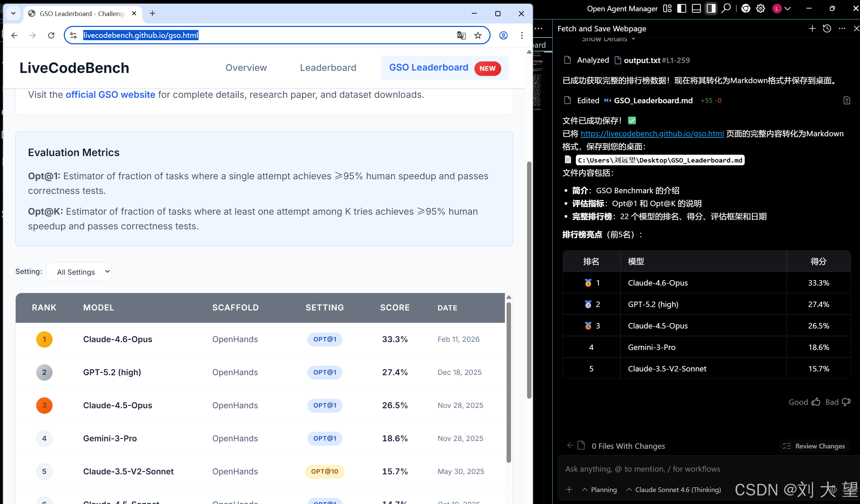Toggle the primary sidebar layout icon
The height and width of the screenshot is (504, 860).
click(682, 9)
